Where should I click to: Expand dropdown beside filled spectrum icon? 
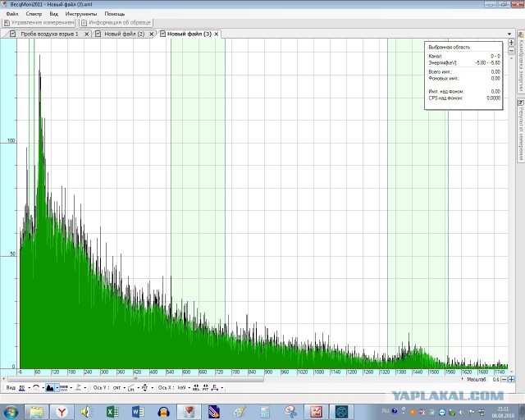(57, 388)
